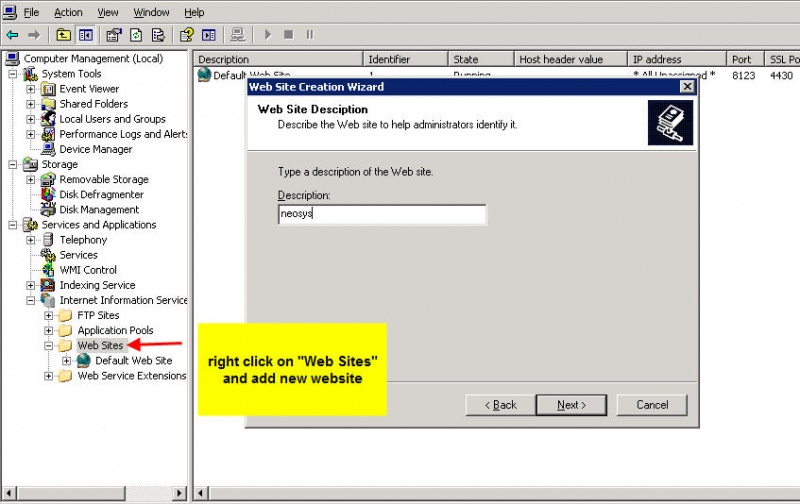The width and height of the screenshot is (800, 504).
Task: Close the Web Site Creation Wizard window
Action: click(687, 87)
